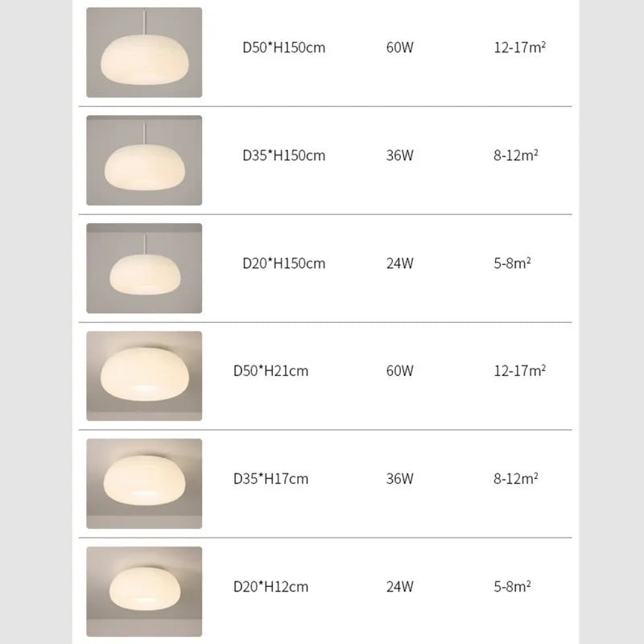644x644 pixels.
Task: Select the D20*H12cm size label
Action: point(270,587)
